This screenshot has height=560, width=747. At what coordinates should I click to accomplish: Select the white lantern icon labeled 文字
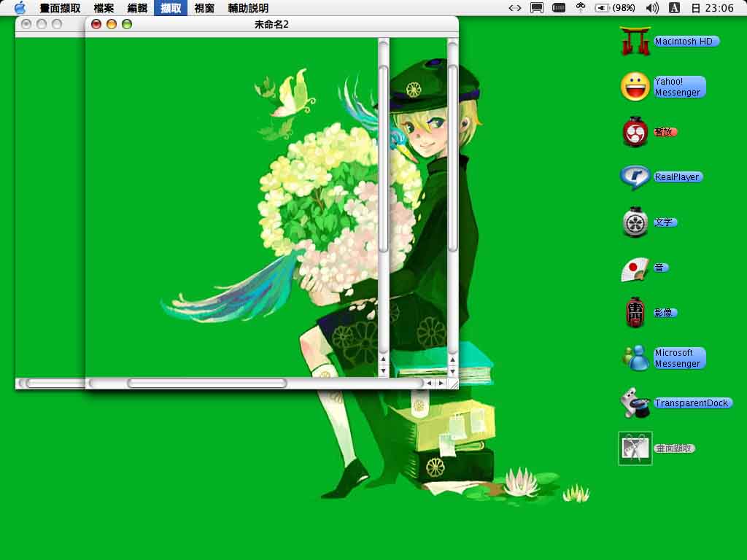tap(635, 222)
